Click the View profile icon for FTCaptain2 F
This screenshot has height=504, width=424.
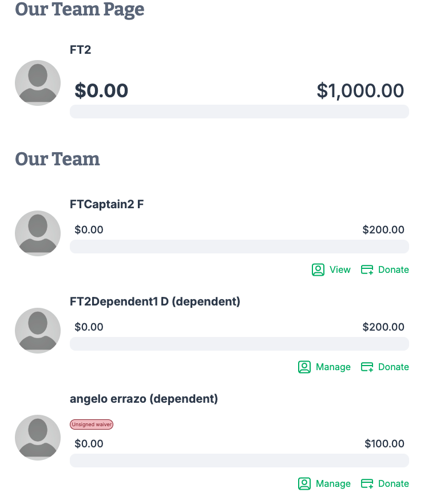pyautogui.click(x=318, y=269)
